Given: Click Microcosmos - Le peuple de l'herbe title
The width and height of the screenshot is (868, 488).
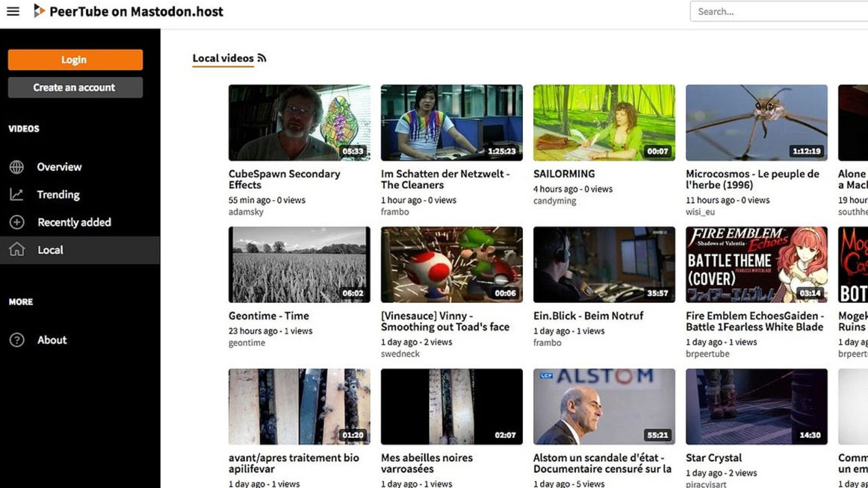Looking at the screenshot, I should [753, 179].
